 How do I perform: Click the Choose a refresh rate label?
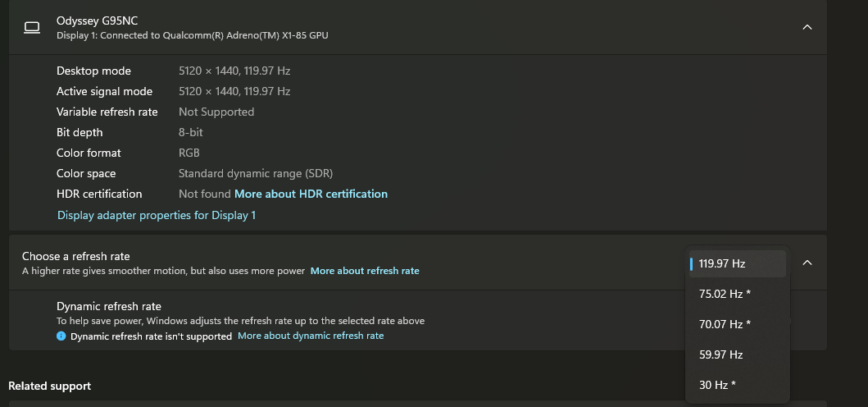coord(75,256)
